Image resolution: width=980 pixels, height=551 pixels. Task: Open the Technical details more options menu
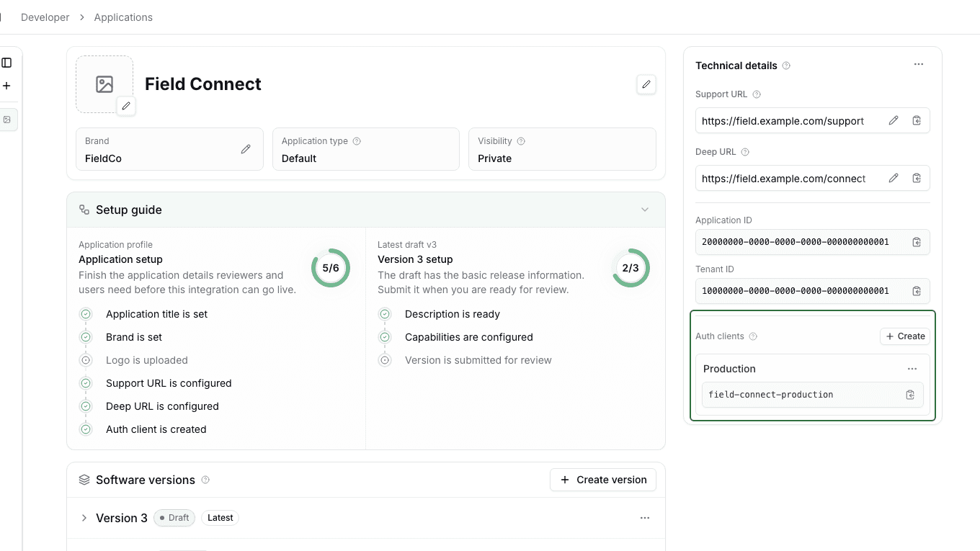click(919, 64)
